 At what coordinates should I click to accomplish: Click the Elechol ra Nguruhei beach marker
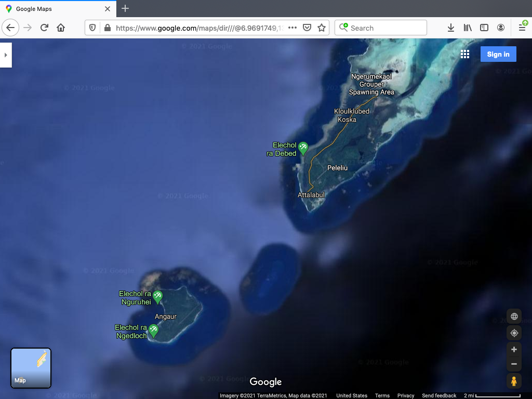pos(157,296)
